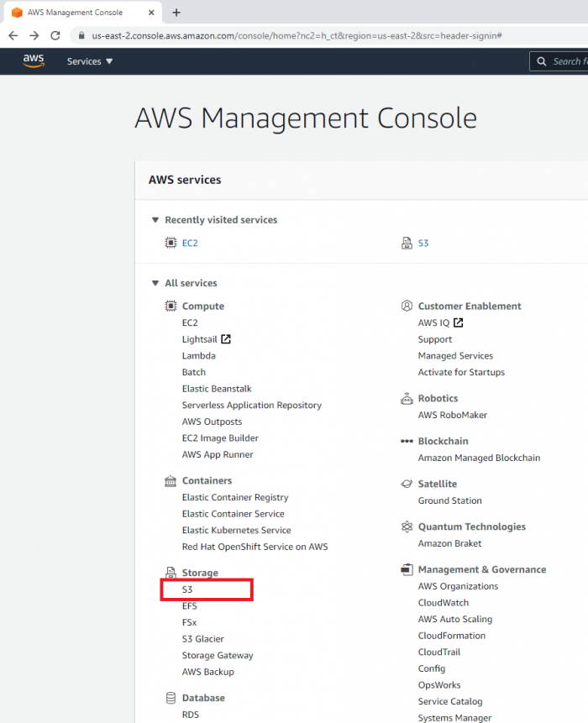Viewport: 588px width, 723px height.
Task: Open Storage Gateway service
Action: (x=218, y=656)
